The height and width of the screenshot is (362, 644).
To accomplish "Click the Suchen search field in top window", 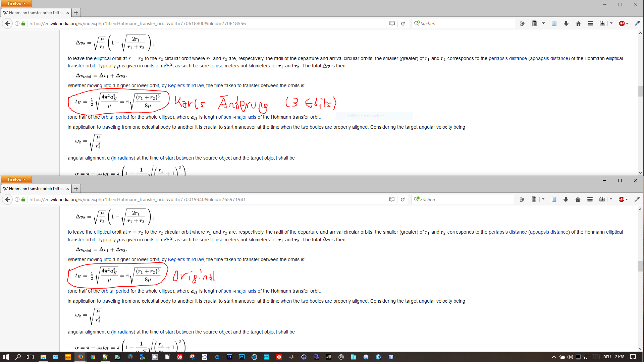I will [x=463, y=23].
